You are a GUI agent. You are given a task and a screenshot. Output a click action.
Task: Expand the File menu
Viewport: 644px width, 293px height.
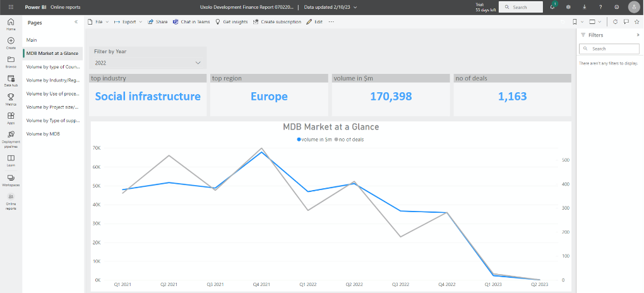[x=98, y=21]
